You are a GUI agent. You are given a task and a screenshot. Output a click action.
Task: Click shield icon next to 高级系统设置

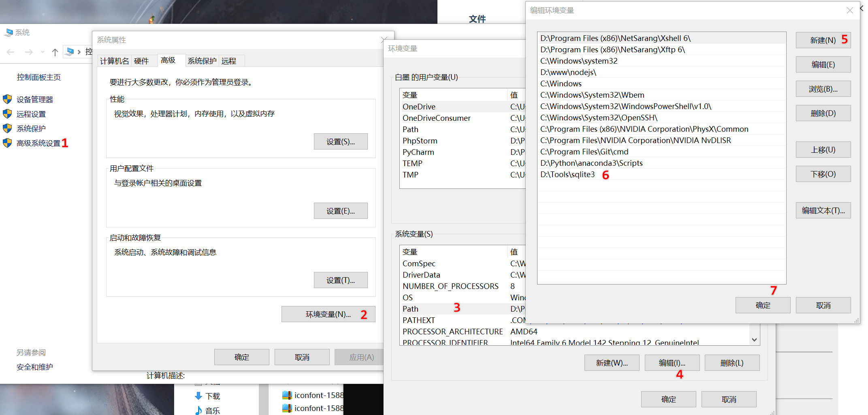7,143
